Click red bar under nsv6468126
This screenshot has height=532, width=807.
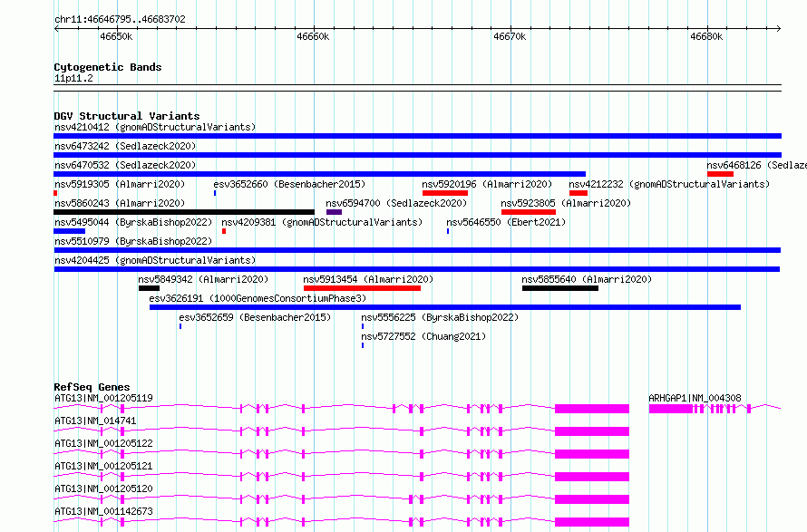click(x=720, y=174)
